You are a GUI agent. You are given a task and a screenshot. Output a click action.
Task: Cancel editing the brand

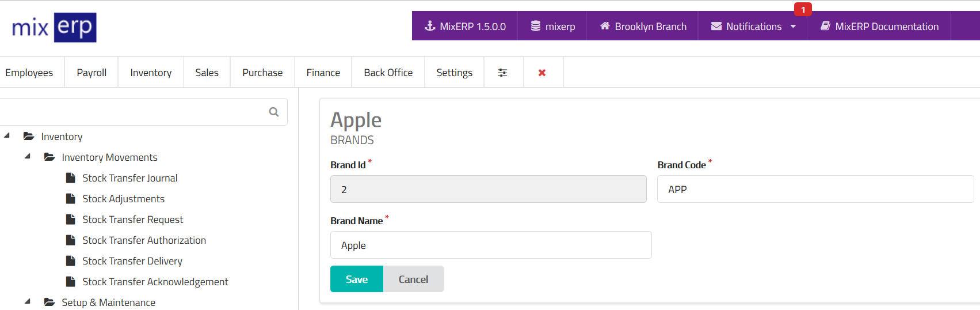413,279
